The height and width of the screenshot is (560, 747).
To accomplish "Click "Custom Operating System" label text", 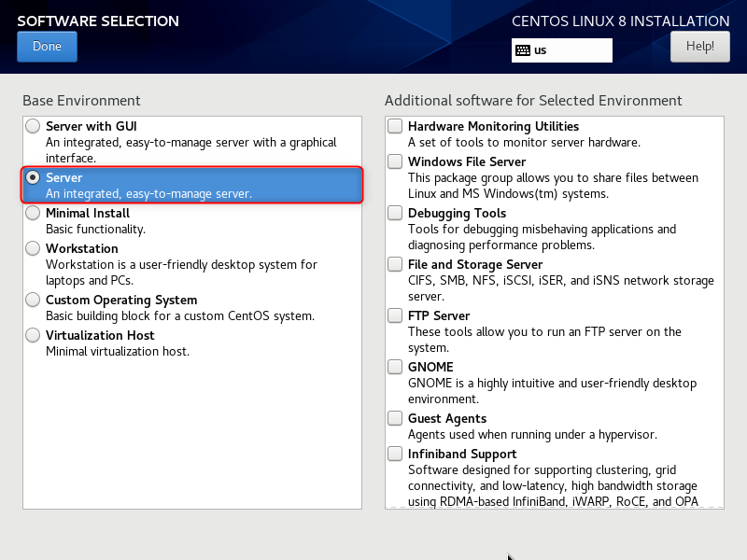I will pos(121,300).
